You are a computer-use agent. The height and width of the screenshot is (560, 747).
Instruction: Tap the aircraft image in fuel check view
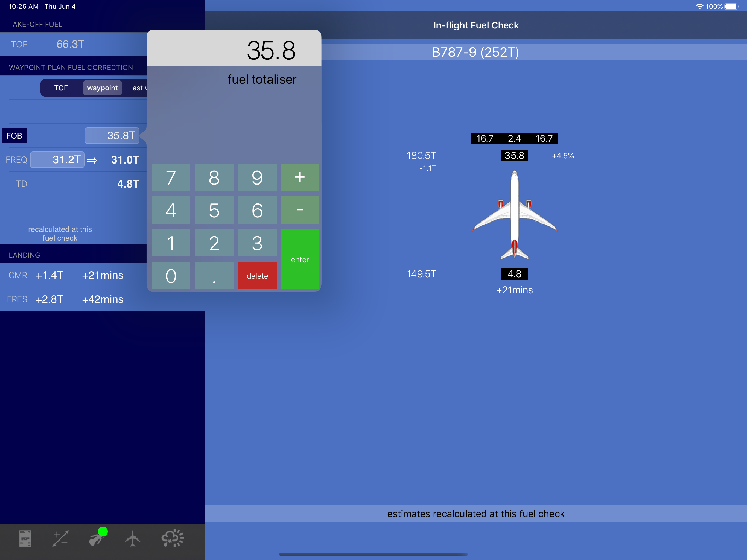tap(514, 215)
